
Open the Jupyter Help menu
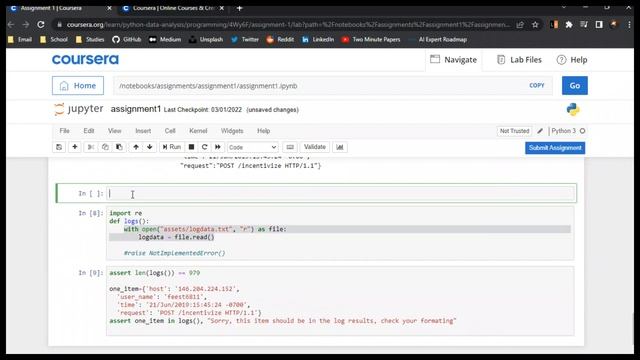click(x=263, y=131)
